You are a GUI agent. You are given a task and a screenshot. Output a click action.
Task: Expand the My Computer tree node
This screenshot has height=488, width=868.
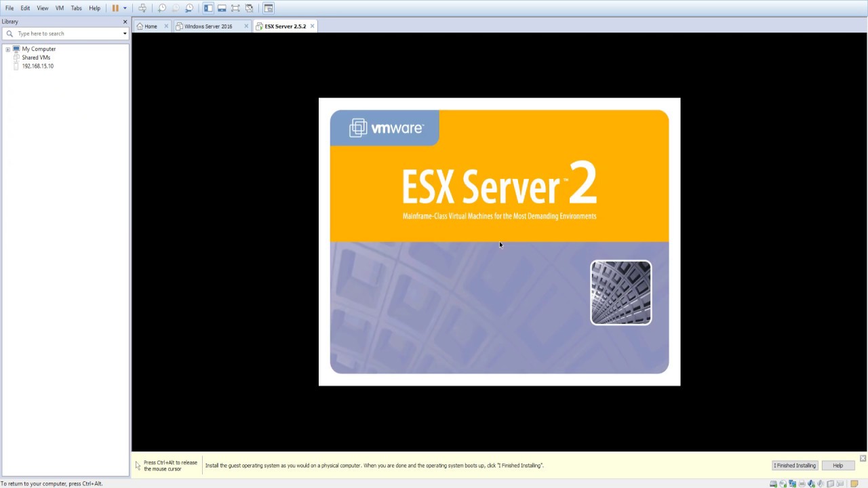pos(7,49)
